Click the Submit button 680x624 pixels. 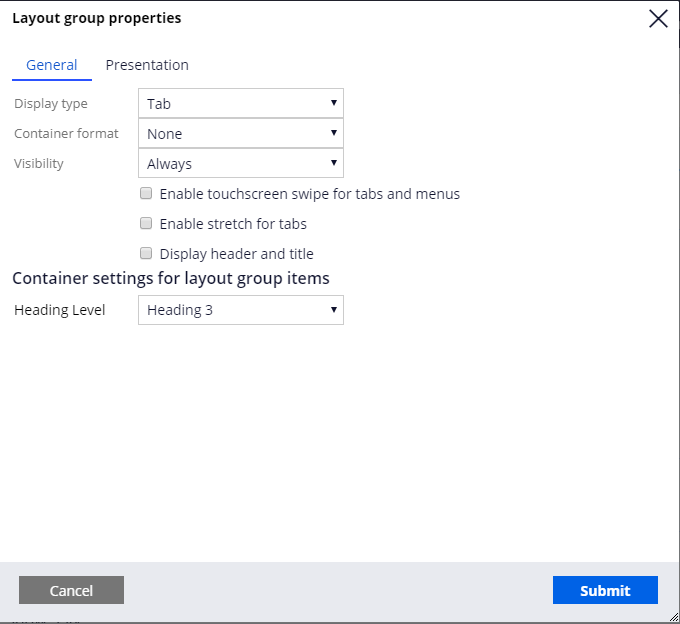pyautogui.click(x=605, y=590)
